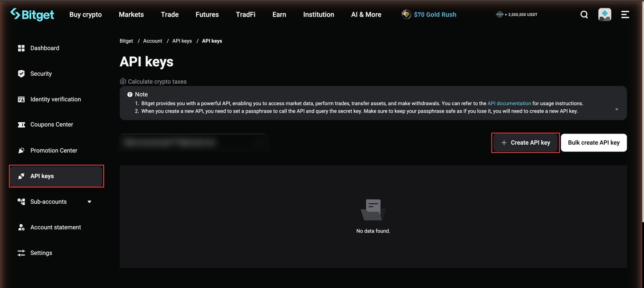644x288 pixels.
Task: Open the Markets menu
Action: tap(131, 14)
